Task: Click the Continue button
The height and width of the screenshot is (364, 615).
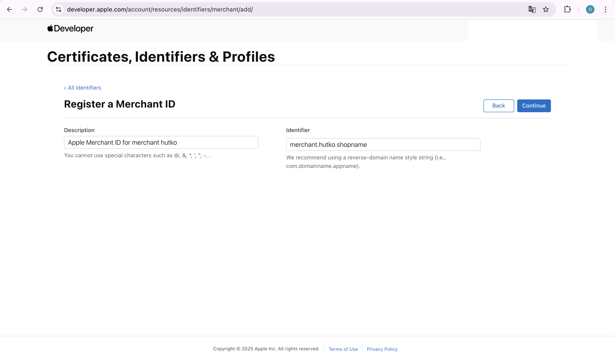Action: (x=534, y=106)
